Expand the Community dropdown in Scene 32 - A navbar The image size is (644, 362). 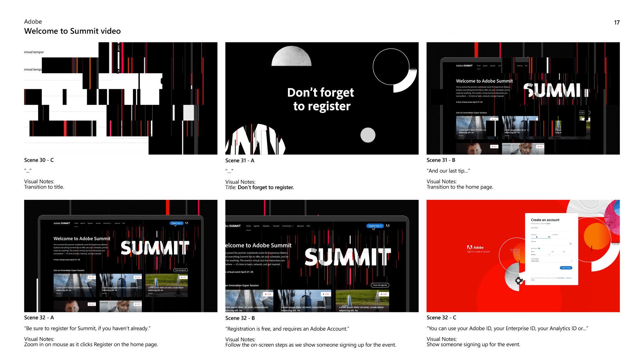coord(107,223)
